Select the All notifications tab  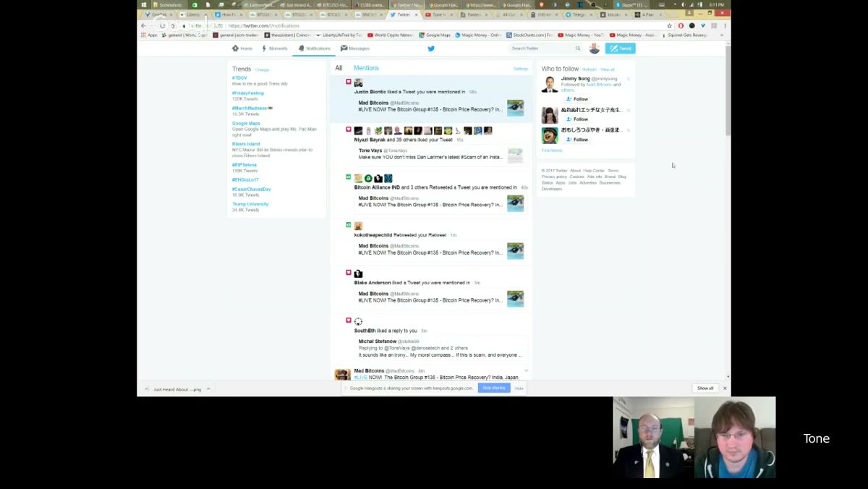tap(339, 68)
